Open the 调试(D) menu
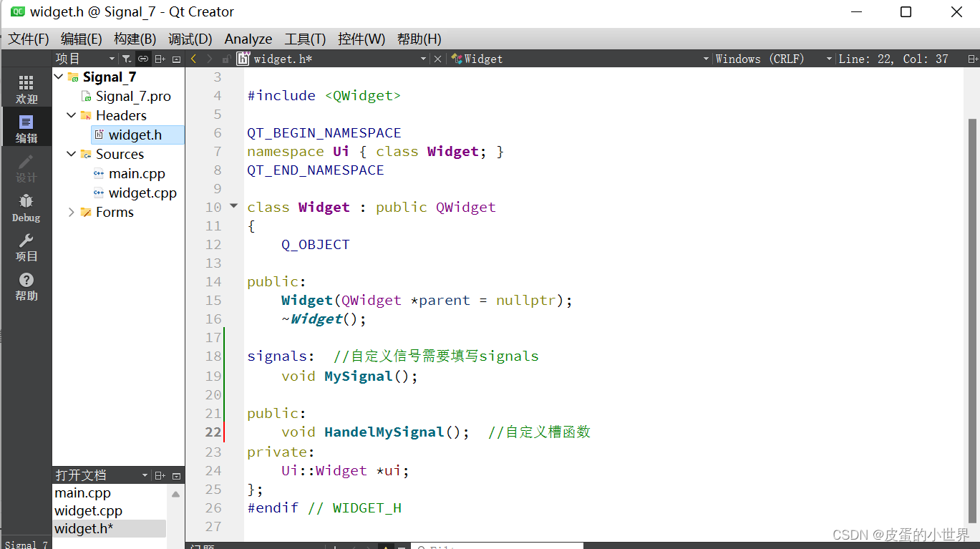 click(x=190, y=39)
